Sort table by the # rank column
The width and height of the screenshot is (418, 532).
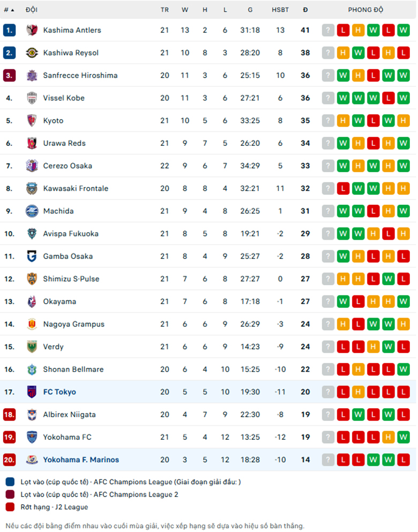pos(9,10)
